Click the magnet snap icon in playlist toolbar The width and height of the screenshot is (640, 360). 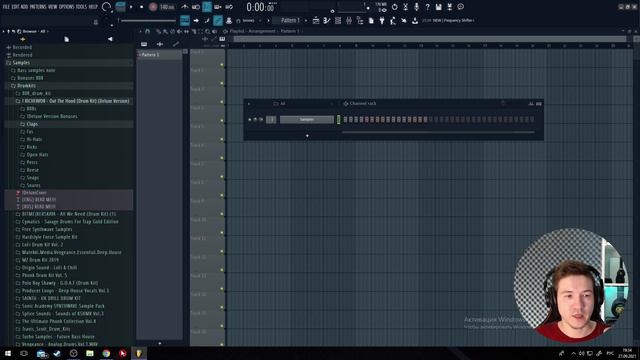[x=147, y=31]
